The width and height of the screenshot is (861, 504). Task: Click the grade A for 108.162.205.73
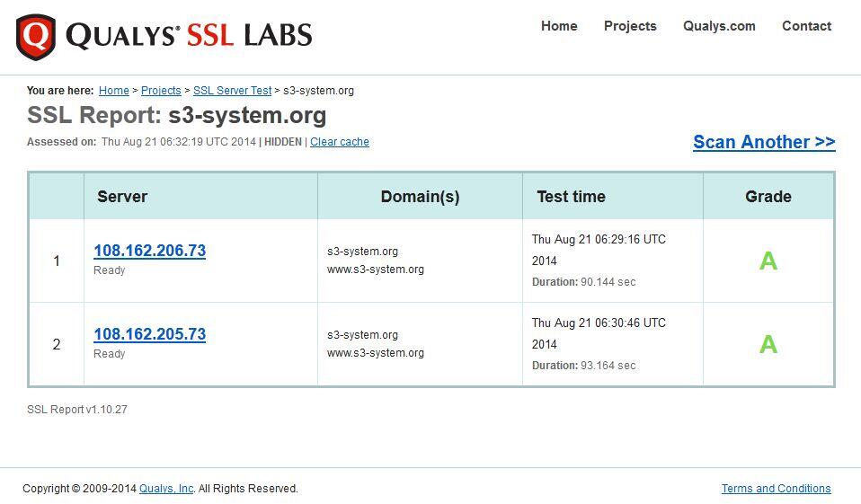coord(768,344)
